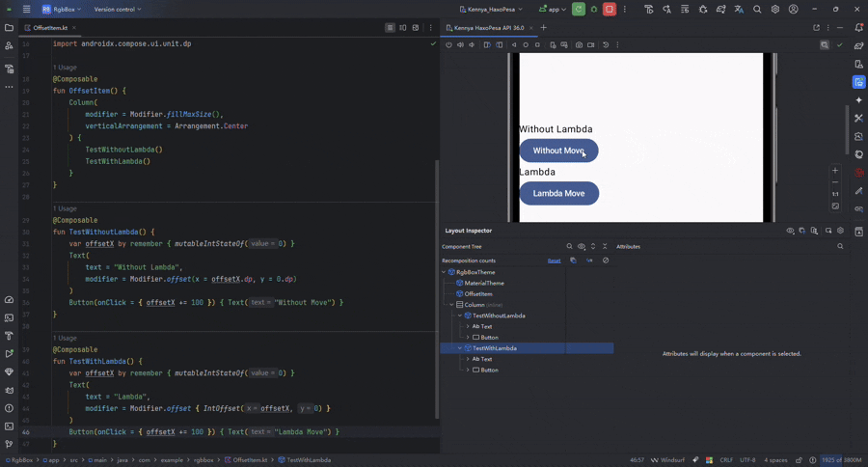Take an emulator screenshot with camera icon
The image size is (868, 467).
click(579, 45)
